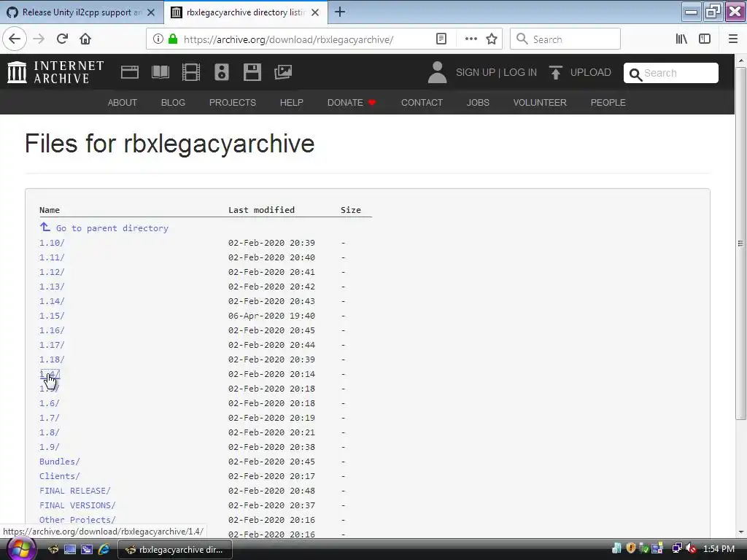Go back to the previous page
Screen dimensions: 747x560
pyautogui.click(x=15, y=39)
